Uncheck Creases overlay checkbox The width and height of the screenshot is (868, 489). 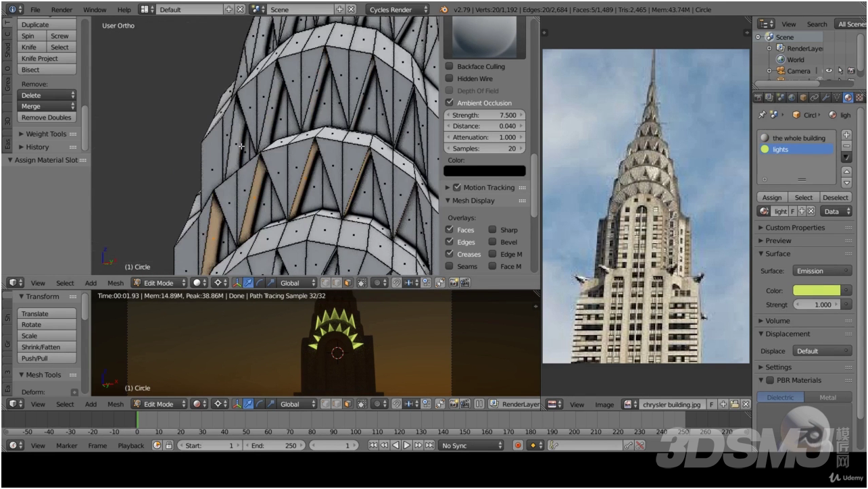coord(450,254)
